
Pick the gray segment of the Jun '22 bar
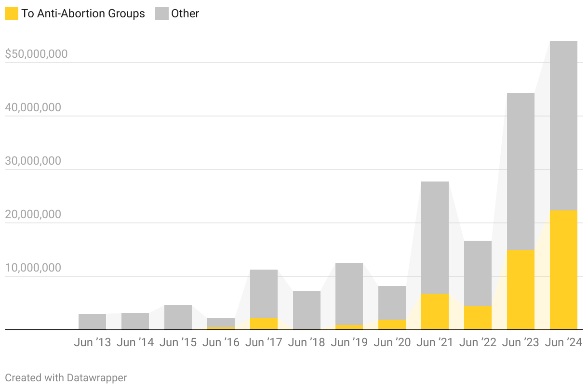(478, 273)
